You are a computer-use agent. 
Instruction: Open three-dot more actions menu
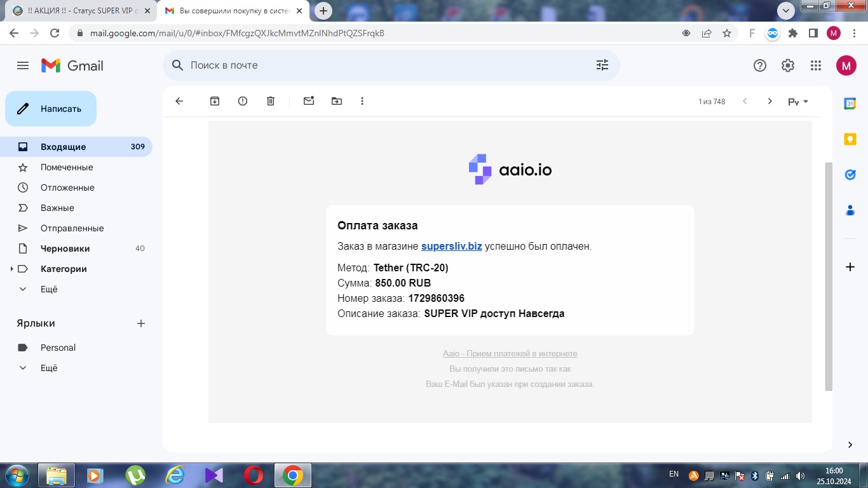tap(362, 101)
